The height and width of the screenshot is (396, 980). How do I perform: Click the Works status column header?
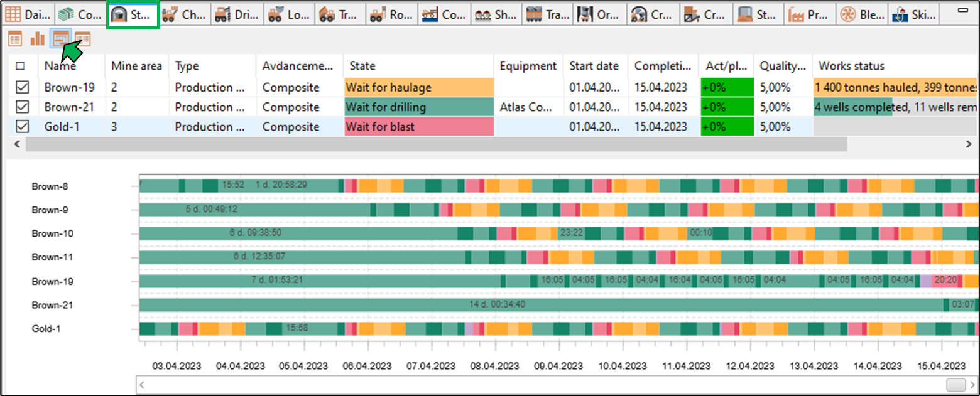895,66
